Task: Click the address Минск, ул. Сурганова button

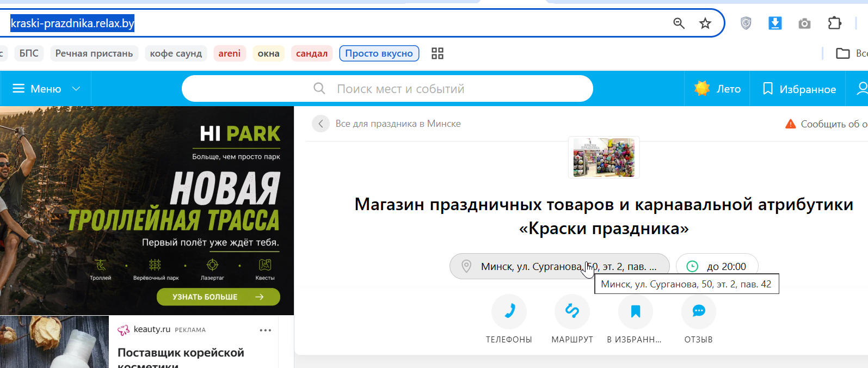Action: [559, 266]
